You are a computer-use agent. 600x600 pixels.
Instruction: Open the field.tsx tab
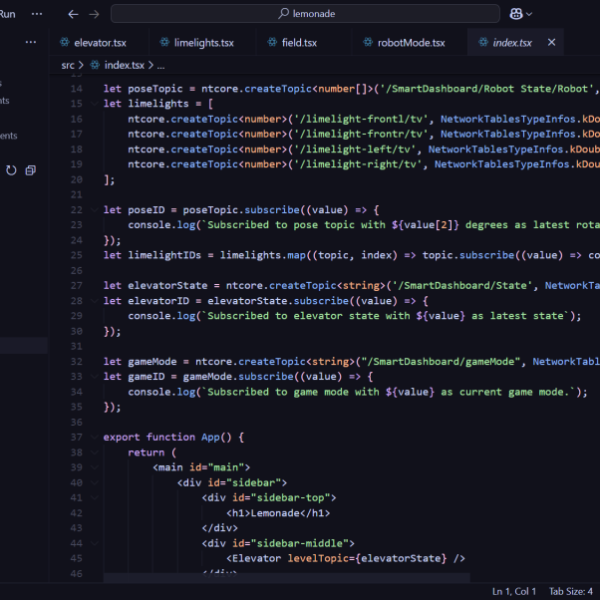click(292, 42)
